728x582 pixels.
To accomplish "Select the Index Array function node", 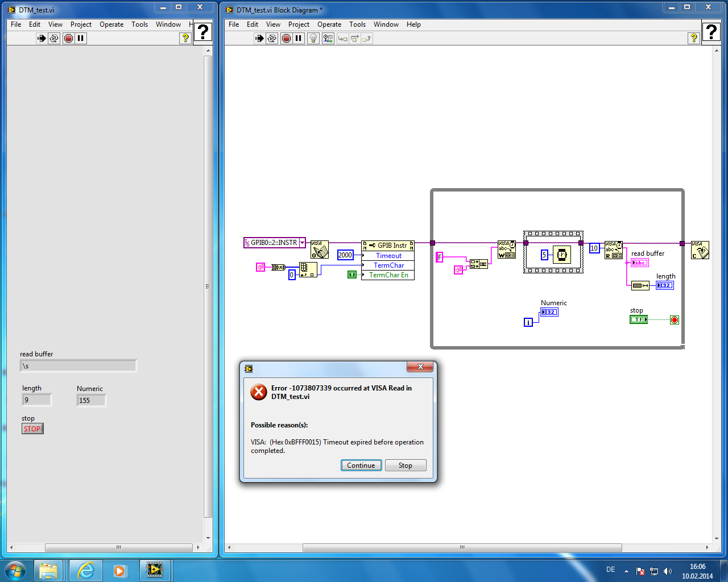I will [x=308, y=269].
